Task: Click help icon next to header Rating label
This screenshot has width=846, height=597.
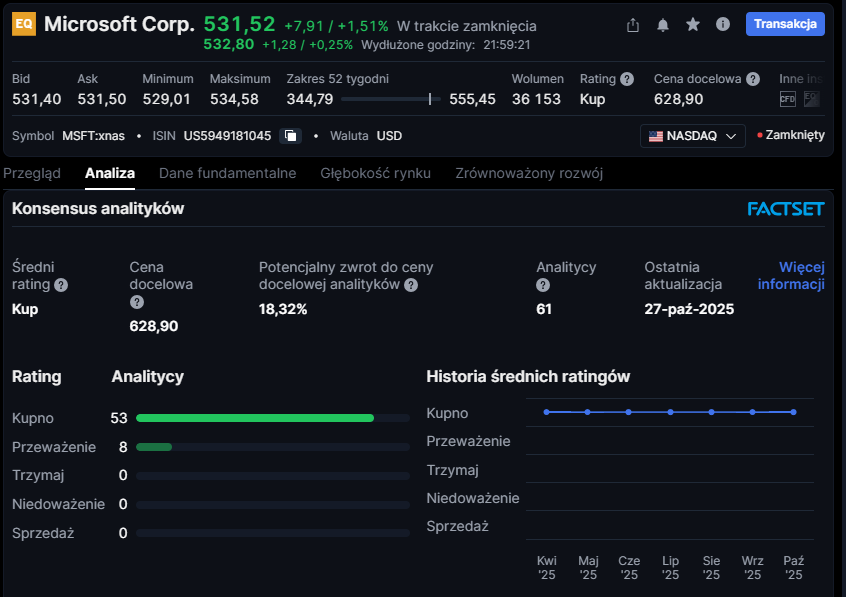Action: tap(627, 79)
